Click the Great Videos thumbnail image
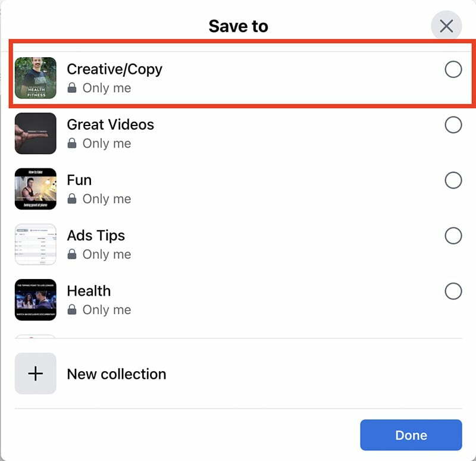 click(x=36, y=133)
